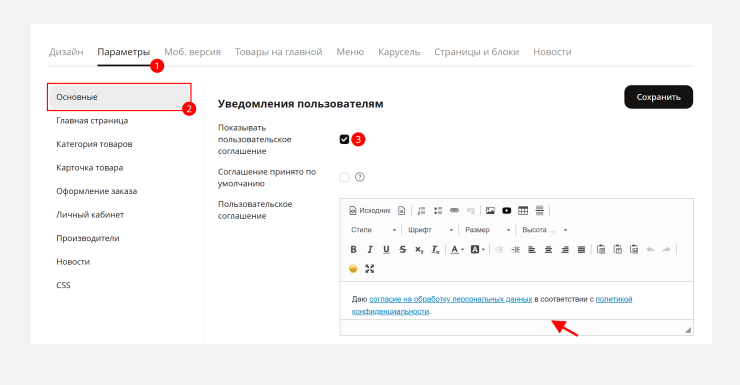
Task: Select Производители in the sidebar
Action: pyautogui.click(x=88, y=238)
